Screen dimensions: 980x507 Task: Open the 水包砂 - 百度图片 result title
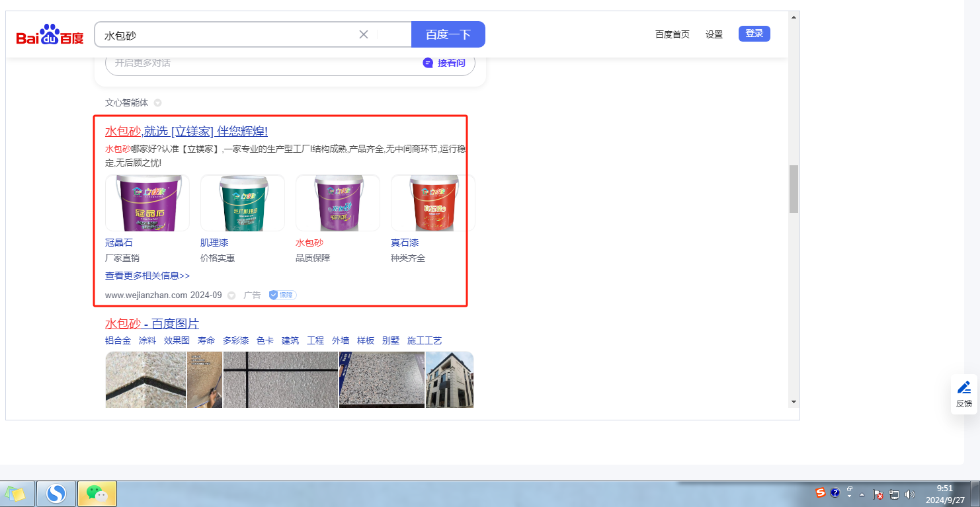(x=152, y=324)
